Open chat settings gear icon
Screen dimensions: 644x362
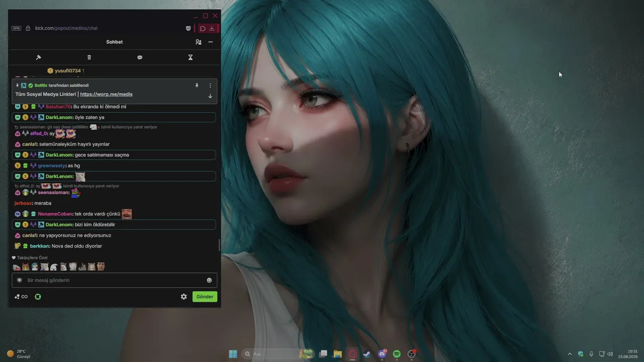[x=184, y=297]
